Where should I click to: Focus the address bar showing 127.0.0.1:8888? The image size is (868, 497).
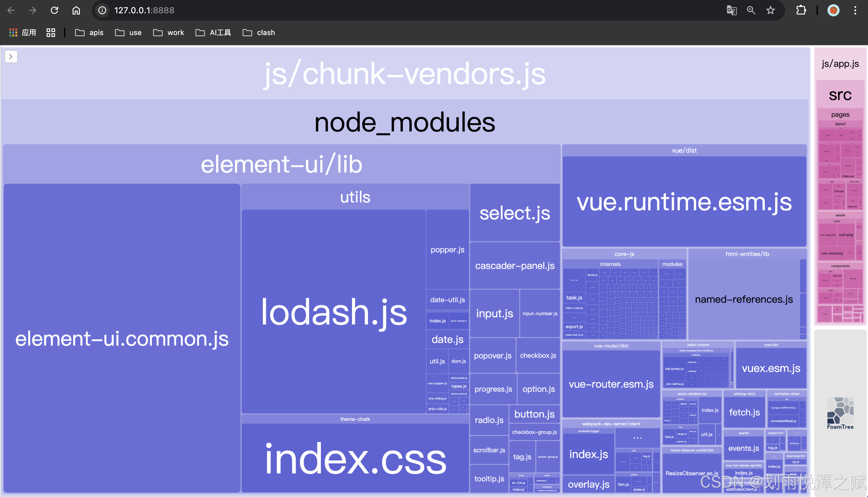click(x=144, y=10)
